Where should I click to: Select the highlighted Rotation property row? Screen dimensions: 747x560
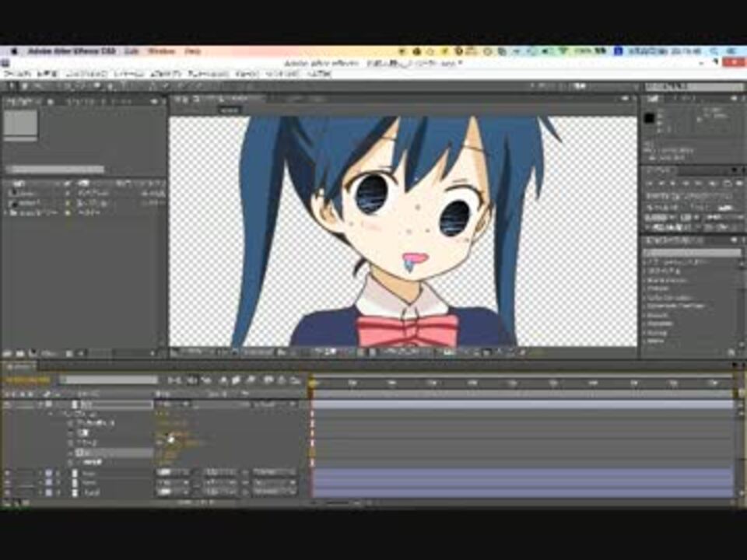114,453
